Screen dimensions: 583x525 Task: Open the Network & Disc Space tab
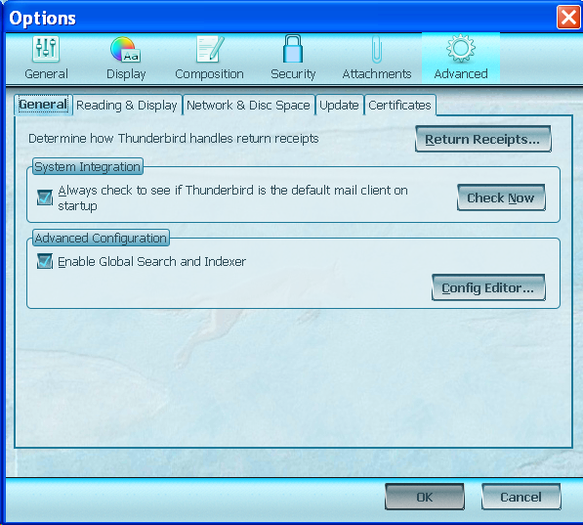[x=248, y=105]
